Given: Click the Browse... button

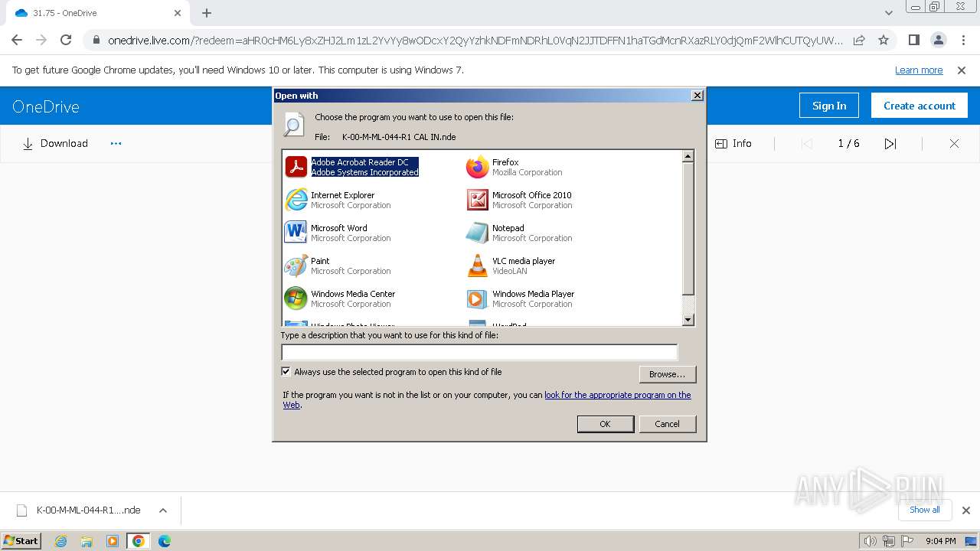Looking at the screenshot, I should tap(668, 374).
